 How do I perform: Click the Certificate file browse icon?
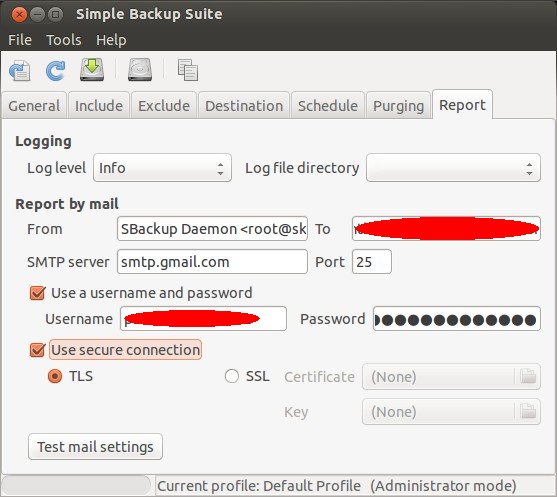[528, 376]
